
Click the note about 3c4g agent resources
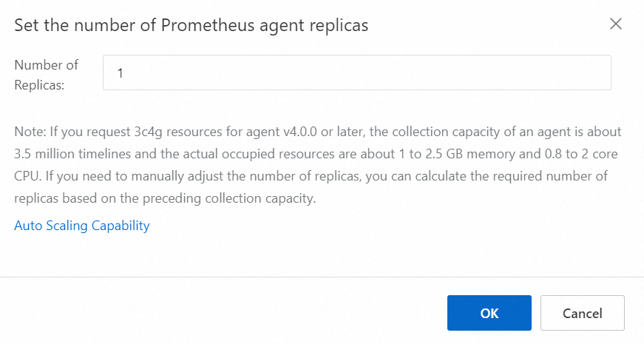pos(318,166)
